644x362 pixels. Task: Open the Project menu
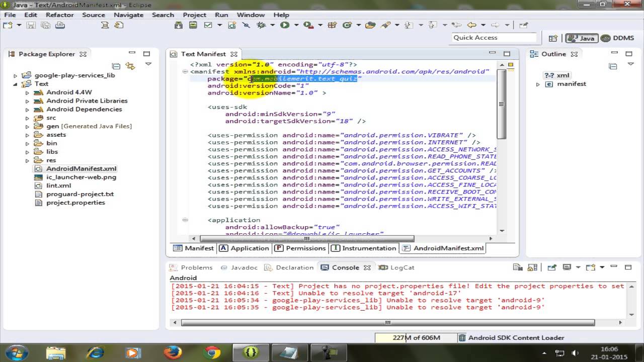(195, 15)
